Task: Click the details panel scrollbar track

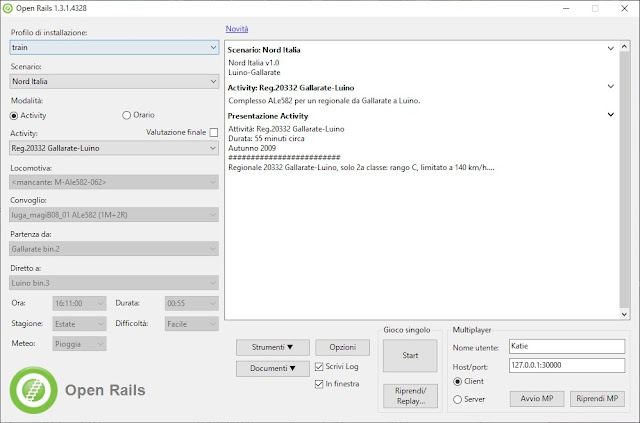Action: (624, 180)
